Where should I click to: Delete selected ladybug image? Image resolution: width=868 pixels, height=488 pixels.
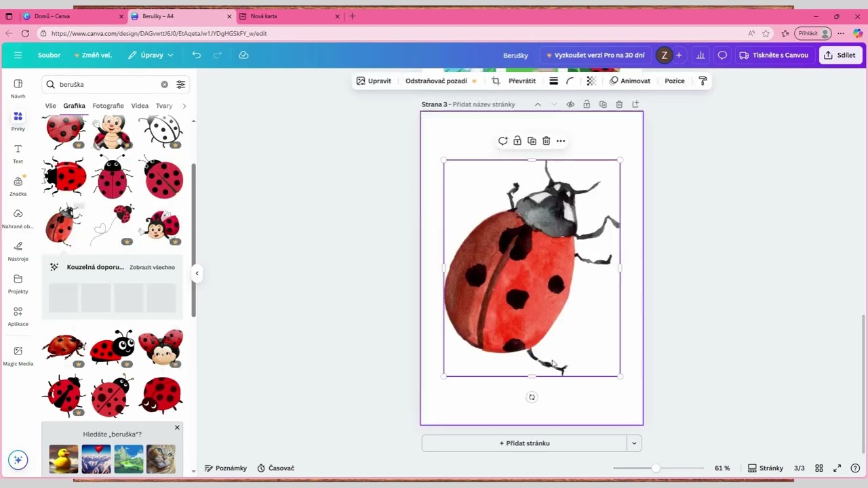click(547, 141)
